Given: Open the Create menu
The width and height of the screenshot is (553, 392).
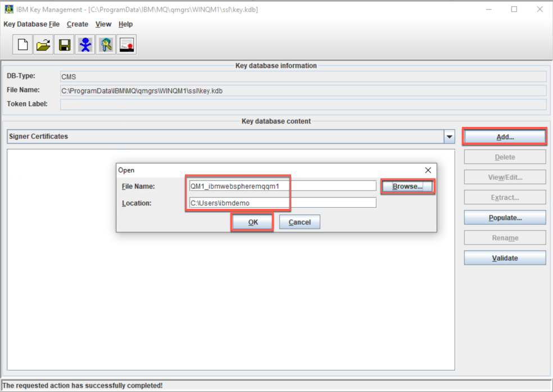Looking at the screenshot, I should (x=78, y=24).
